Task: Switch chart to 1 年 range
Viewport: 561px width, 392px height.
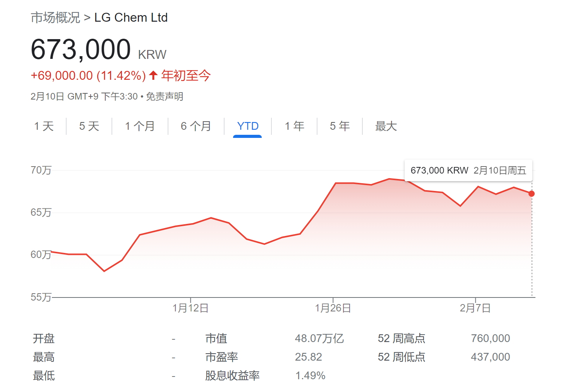Action: pyautogui.click(x=294, y=126)
